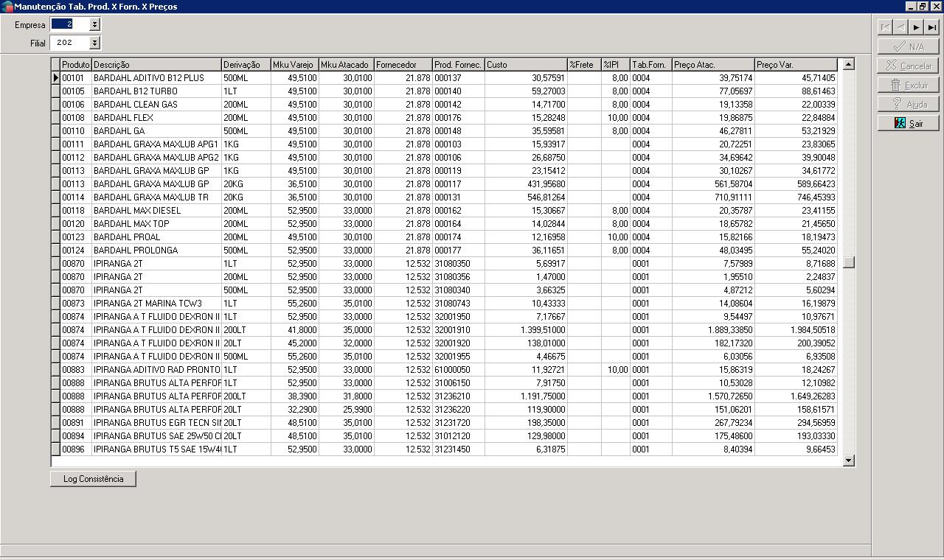The height and width of the screenshot is (560, 944).
Task: Click the Sair exit button
Action: (908, 123)
